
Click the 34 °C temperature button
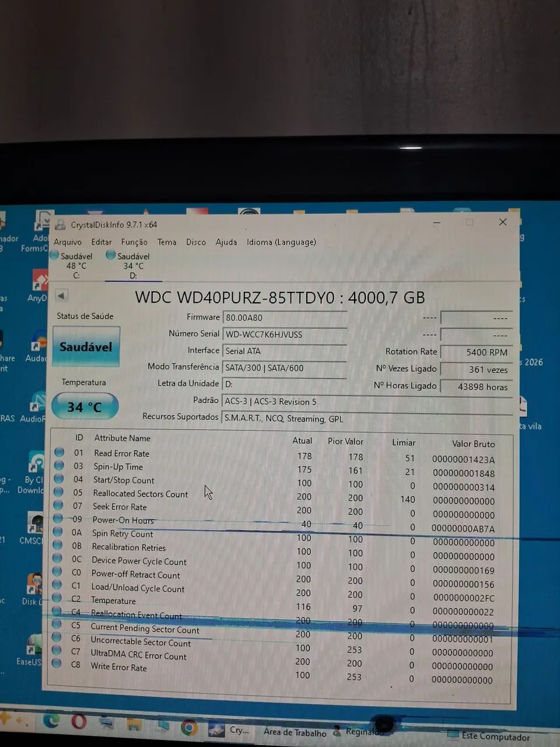[85, 407]
